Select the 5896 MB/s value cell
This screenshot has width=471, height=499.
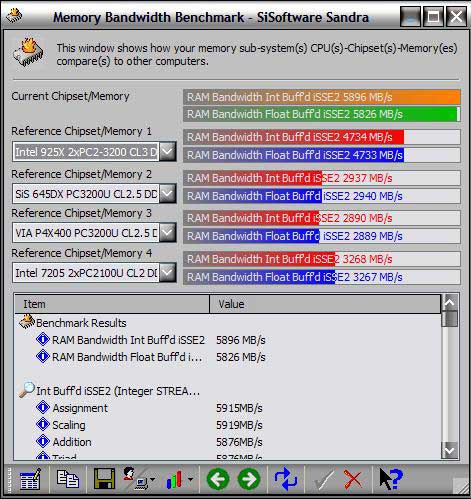tap(241, 340)
